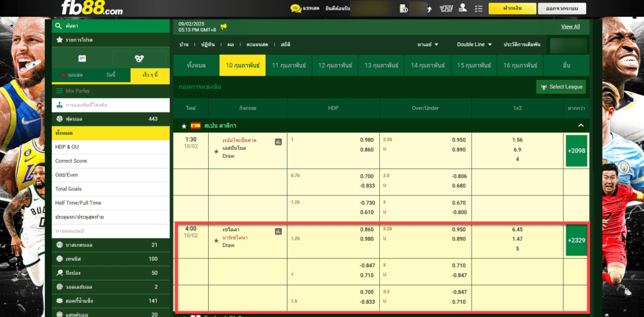Click the football icon in sidebar
The image size is (644, 317).
coord(59,119)
